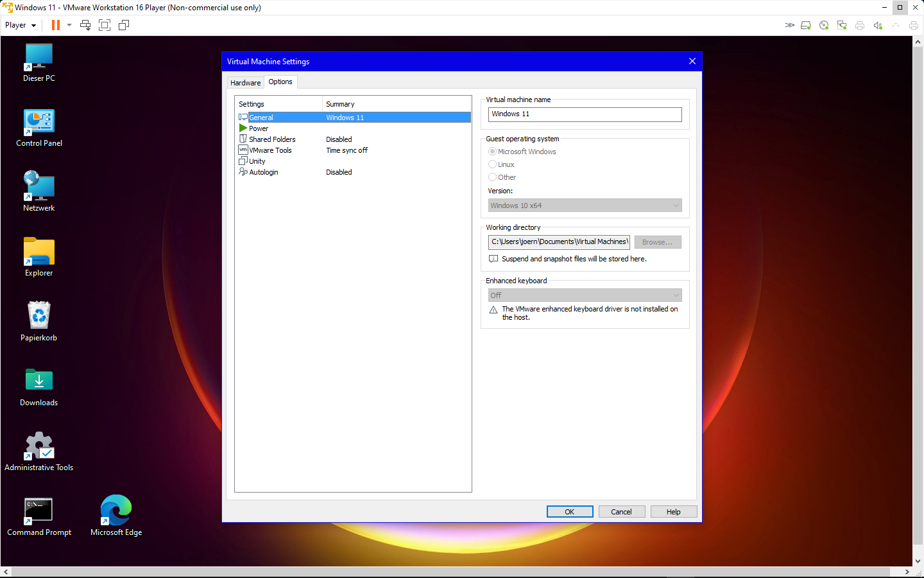924x578 pixels.
Task: Click the Cancel button
Action: point(621,512)
